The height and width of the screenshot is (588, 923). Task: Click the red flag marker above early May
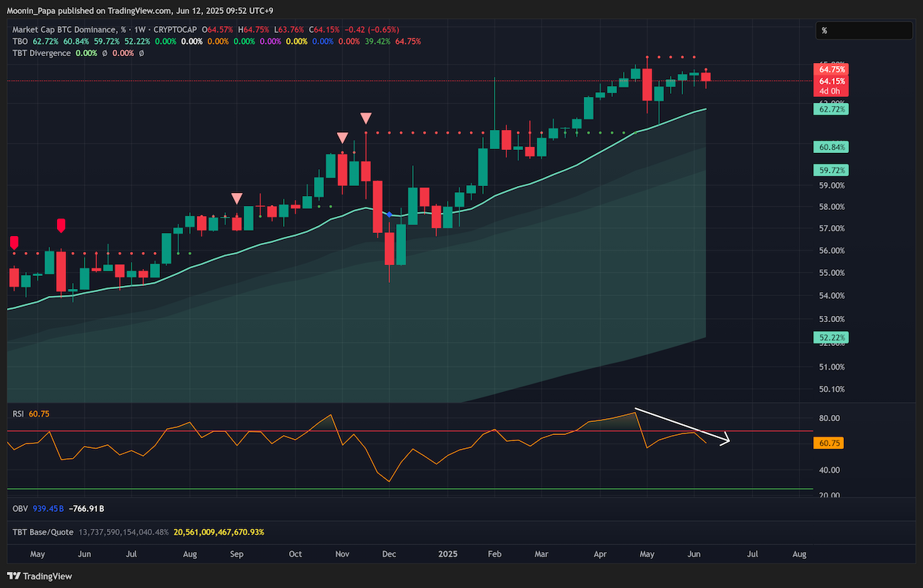(61, 225)
